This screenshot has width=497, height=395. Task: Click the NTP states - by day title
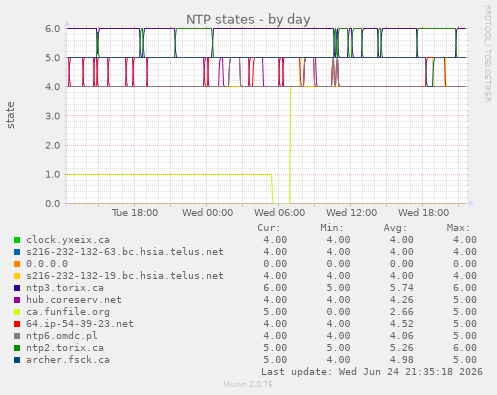point(248,19)
